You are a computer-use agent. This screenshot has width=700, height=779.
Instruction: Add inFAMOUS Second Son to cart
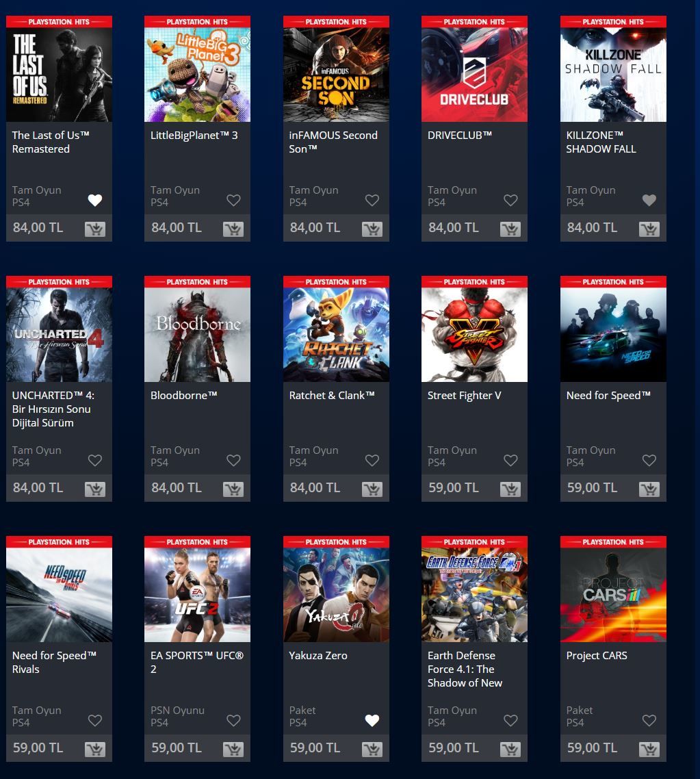[372, 229]
